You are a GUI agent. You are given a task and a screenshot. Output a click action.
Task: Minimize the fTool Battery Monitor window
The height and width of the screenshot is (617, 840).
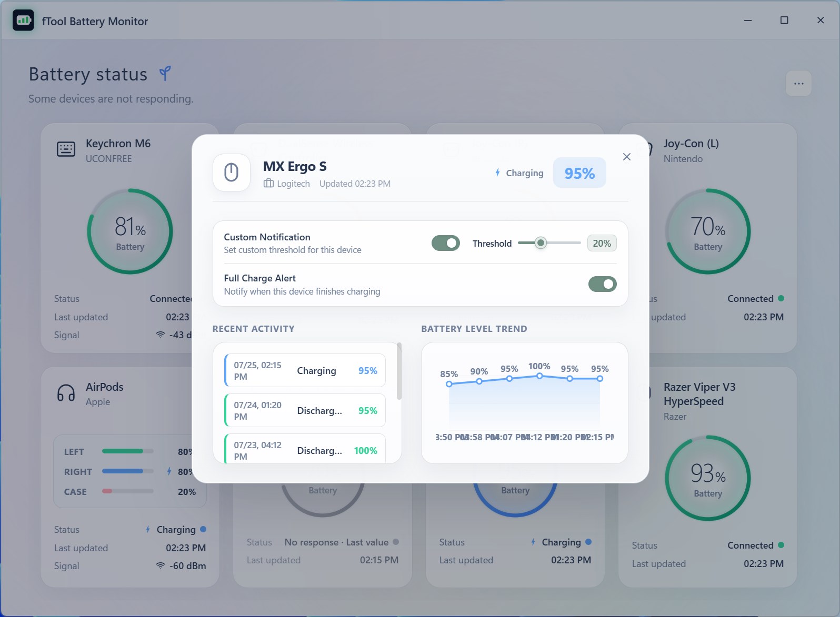click(748, 21)
